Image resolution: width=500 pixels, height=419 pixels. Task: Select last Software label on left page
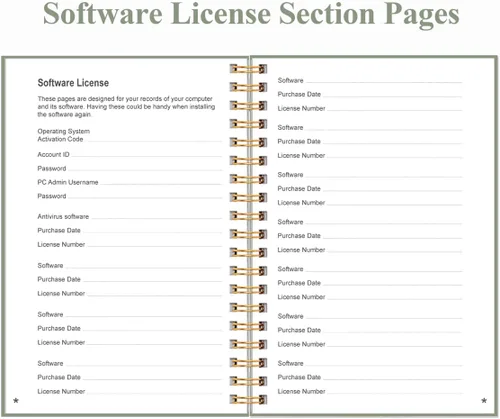click(x=50, y=363)
